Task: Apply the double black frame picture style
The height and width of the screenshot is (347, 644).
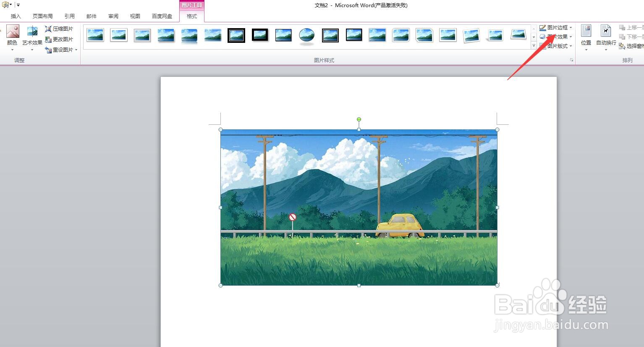Action: [236, 35]
